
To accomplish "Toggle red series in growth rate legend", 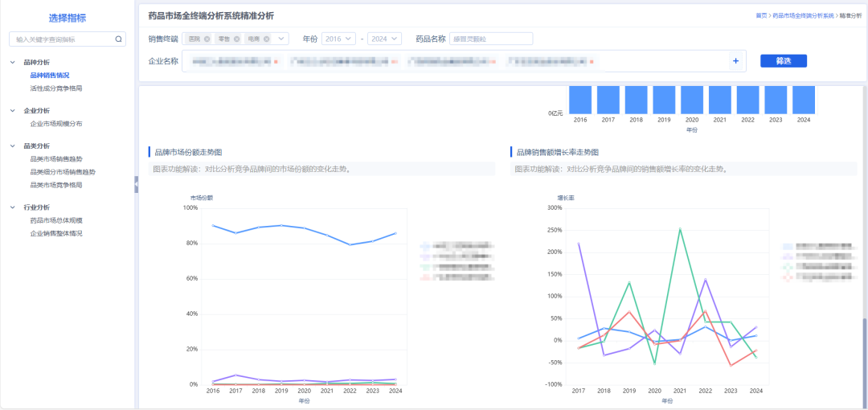I will (817, 277).
